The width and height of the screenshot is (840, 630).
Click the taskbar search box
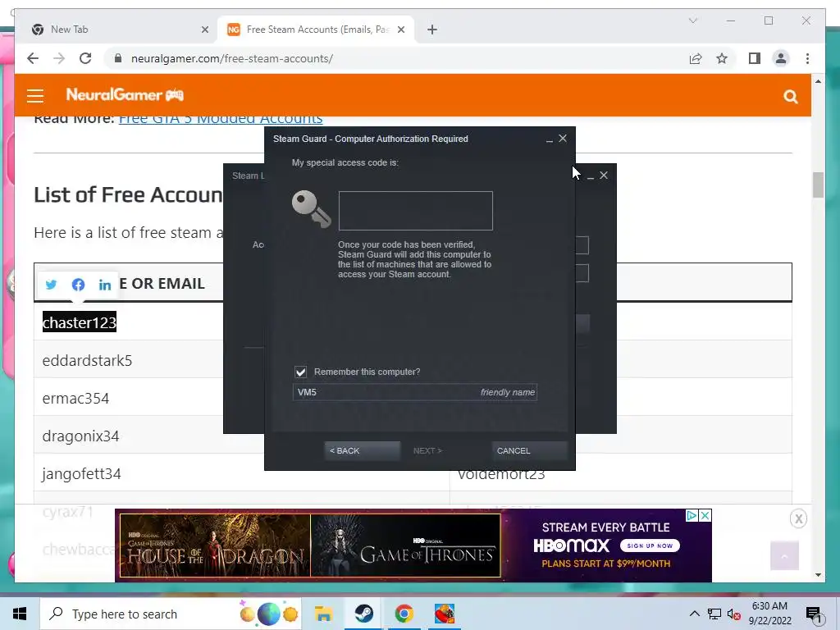(172, 614)
